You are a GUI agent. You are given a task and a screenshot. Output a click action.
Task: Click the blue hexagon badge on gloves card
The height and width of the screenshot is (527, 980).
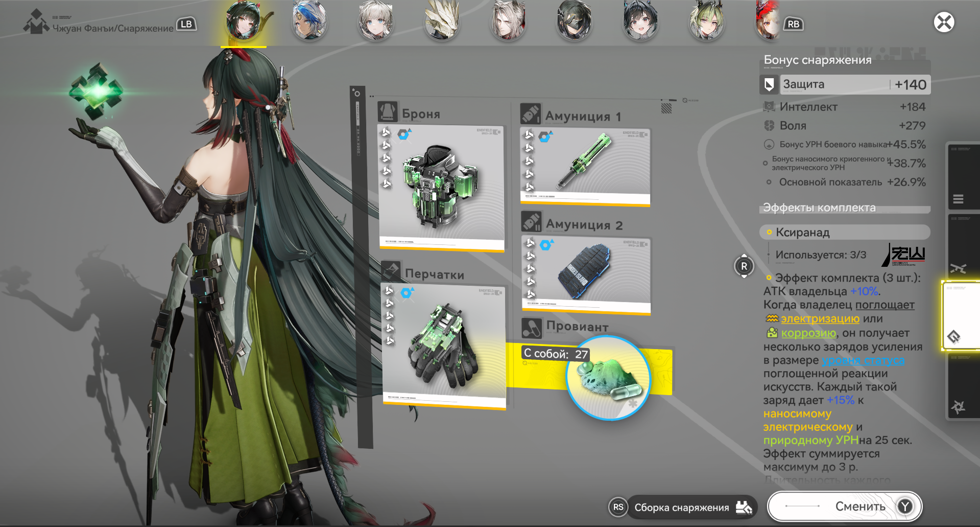coord(407,293)
